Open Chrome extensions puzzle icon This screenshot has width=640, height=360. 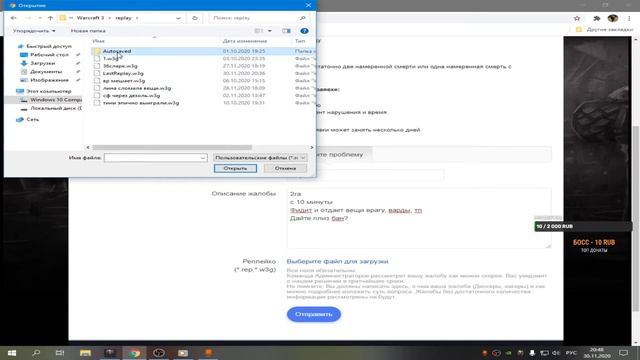(x=596, y=18)
